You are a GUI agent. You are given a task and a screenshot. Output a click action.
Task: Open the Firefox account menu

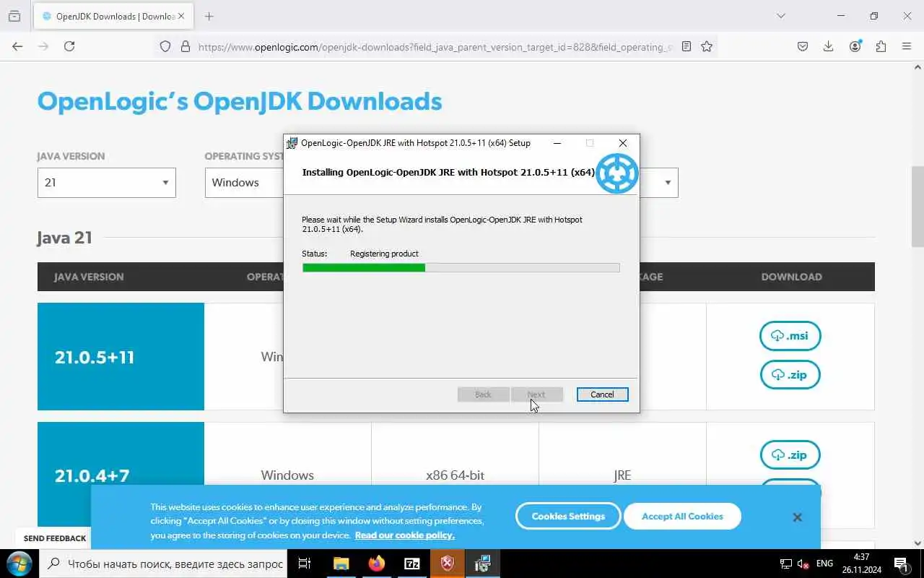point(855,46)
